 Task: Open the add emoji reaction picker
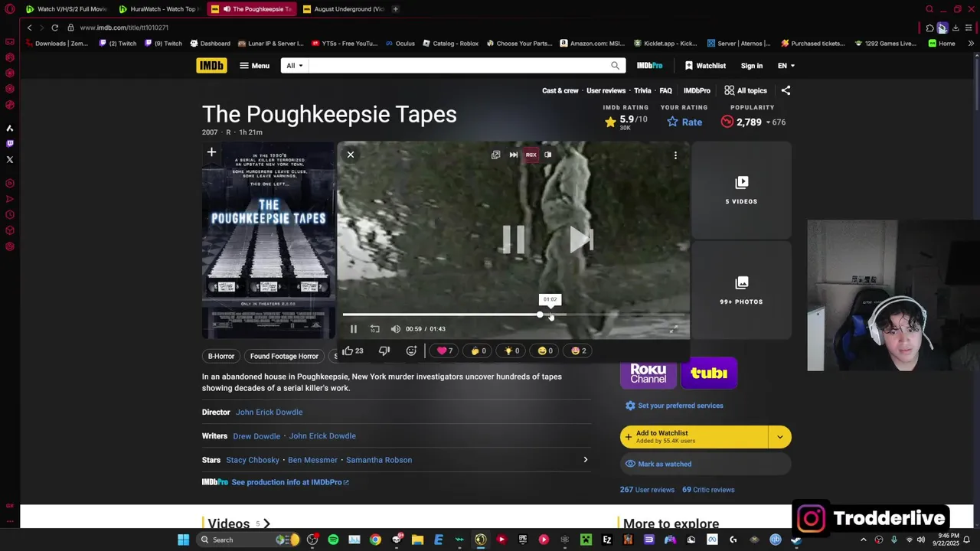coord(411,350)
